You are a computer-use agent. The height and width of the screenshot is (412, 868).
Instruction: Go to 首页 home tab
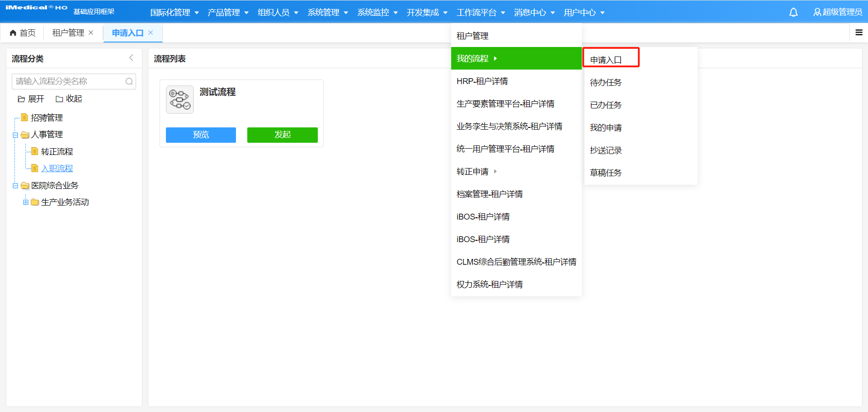click(23, 33)
